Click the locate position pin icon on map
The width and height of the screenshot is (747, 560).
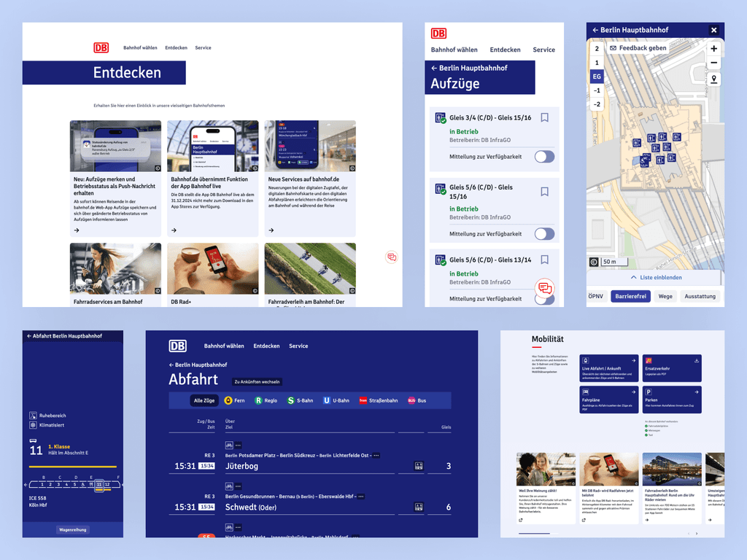(713, 79)
